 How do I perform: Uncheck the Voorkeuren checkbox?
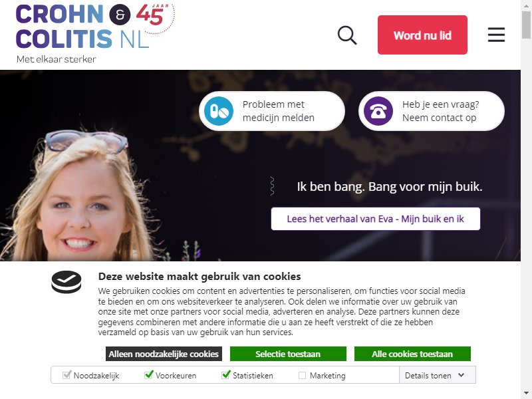coord(148,375)
